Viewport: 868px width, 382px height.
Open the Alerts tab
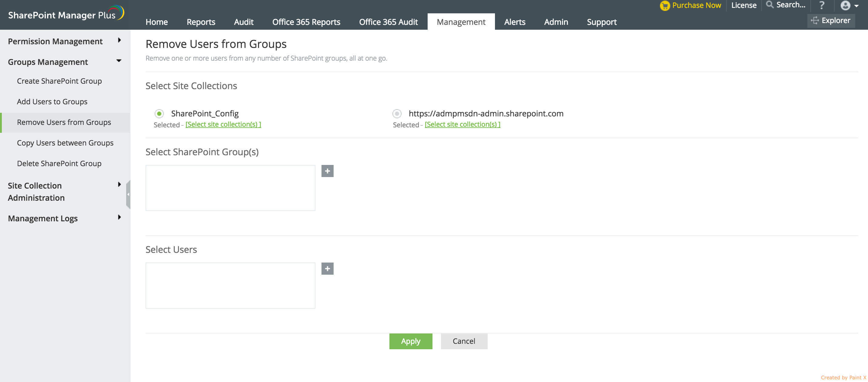(x=515, y=22)
